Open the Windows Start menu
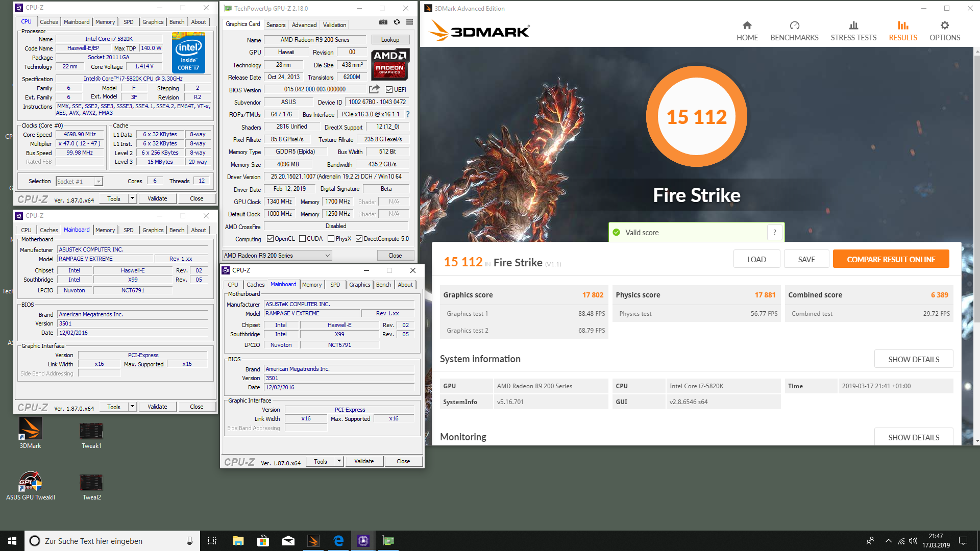Viewport: 980px width, 551px height. click(x=12, y=541)
